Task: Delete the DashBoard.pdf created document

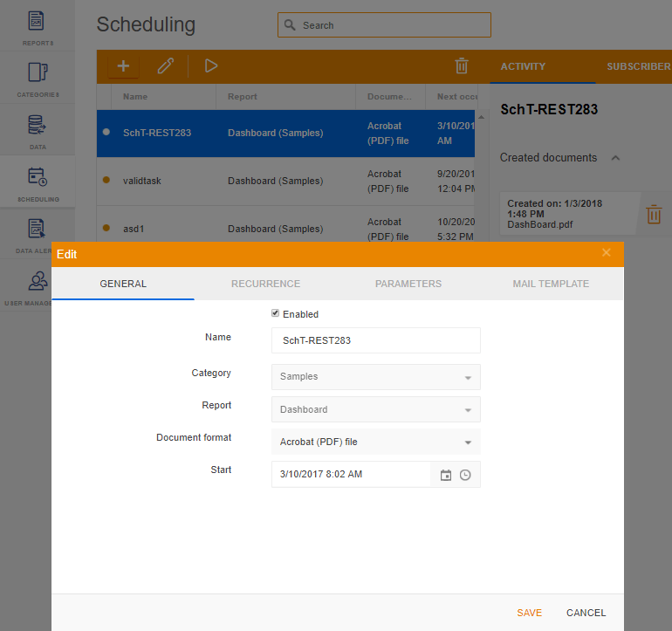Action: click(x=654, y=214)
